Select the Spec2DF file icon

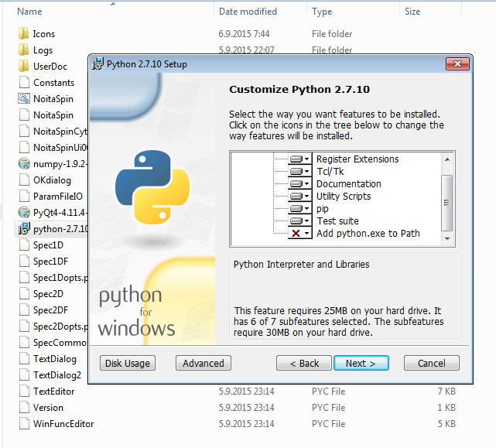24,309
